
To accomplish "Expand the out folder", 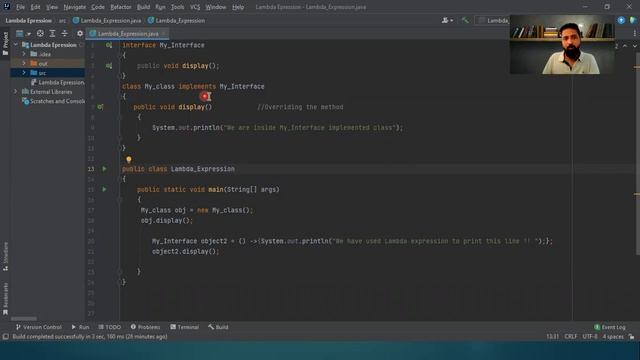I will (x=24, y=63).
